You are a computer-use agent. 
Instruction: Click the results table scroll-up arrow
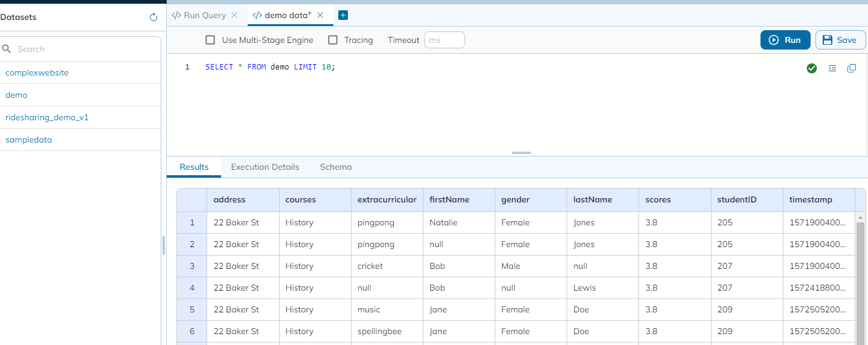(x=860, y=217)
